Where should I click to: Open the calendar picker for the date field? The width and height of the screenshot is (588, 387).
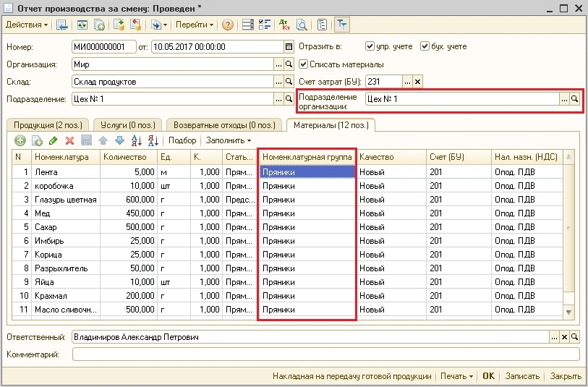point(289,47)
